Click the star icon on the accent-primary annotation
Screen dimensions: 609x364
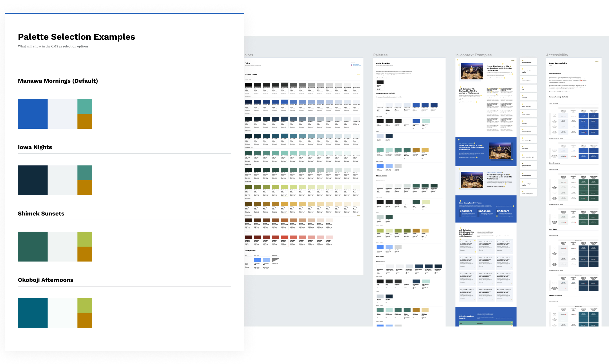tap(523, 112)
